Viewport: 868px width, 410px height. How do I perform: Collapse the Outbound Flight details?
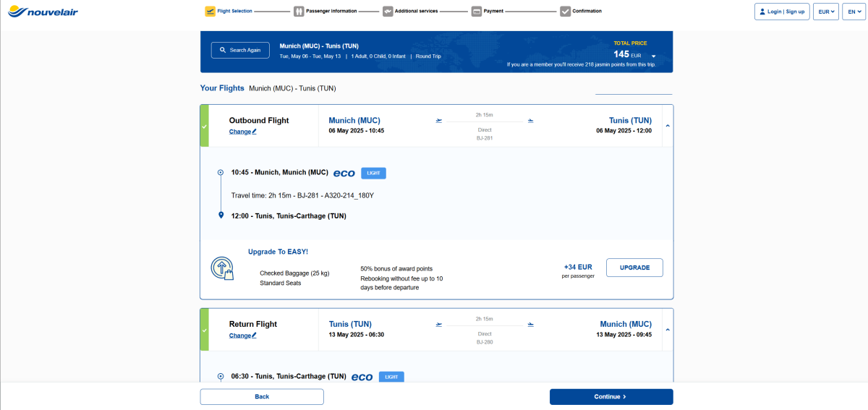click(x=667, y=126)
